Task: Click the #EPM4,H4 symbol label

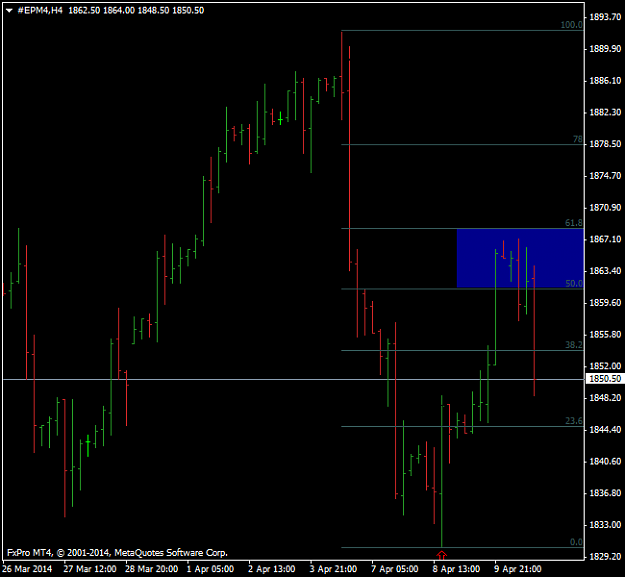Action: (x=40, y=10)
